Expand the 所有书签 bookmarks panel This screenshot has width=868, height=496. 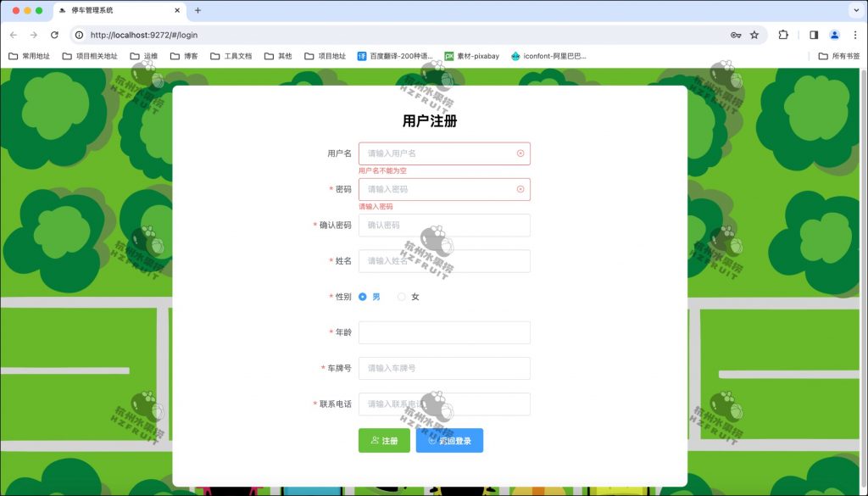840,56
